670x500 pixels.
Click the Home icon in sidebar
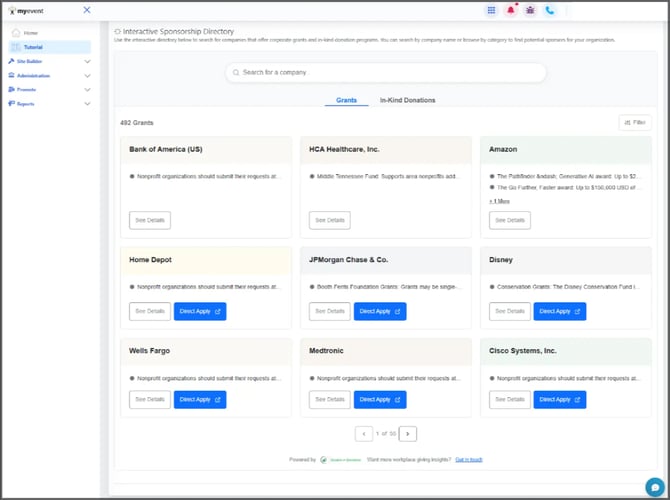click(15, 33)
